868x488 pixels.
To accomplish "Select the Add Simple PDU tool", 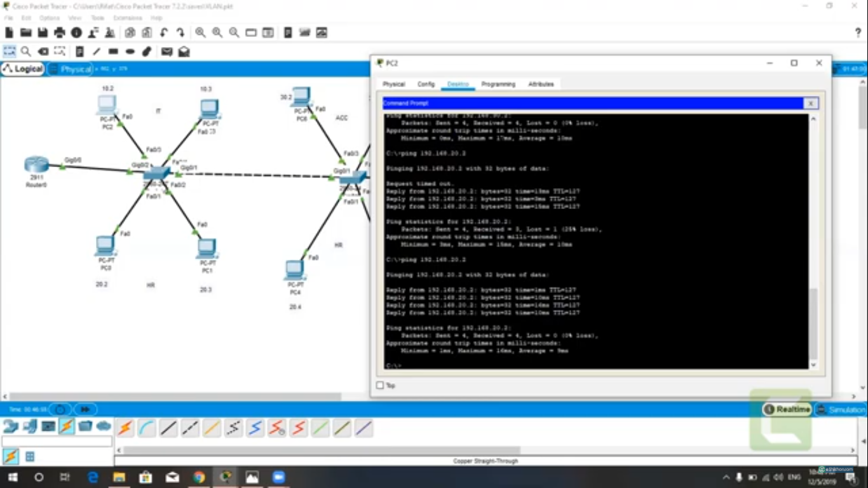I will point(166,51).
